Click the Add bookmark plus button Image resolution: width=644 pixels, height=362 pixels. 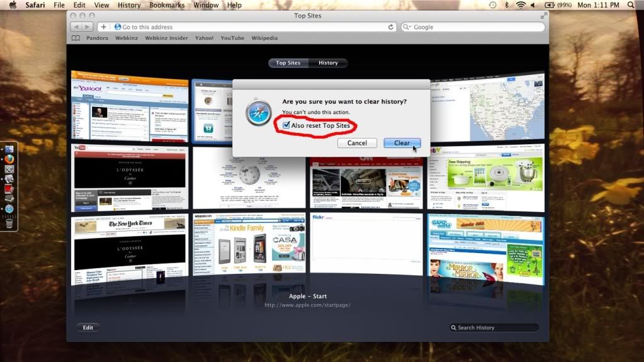103,26
